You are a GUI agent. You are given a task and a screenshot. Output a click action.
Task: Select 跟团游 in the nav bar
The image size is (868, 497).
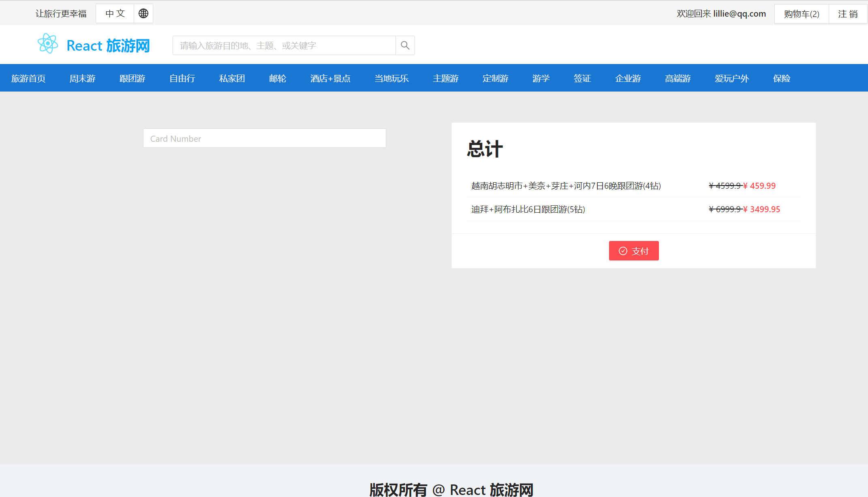[x=132, y=78]
